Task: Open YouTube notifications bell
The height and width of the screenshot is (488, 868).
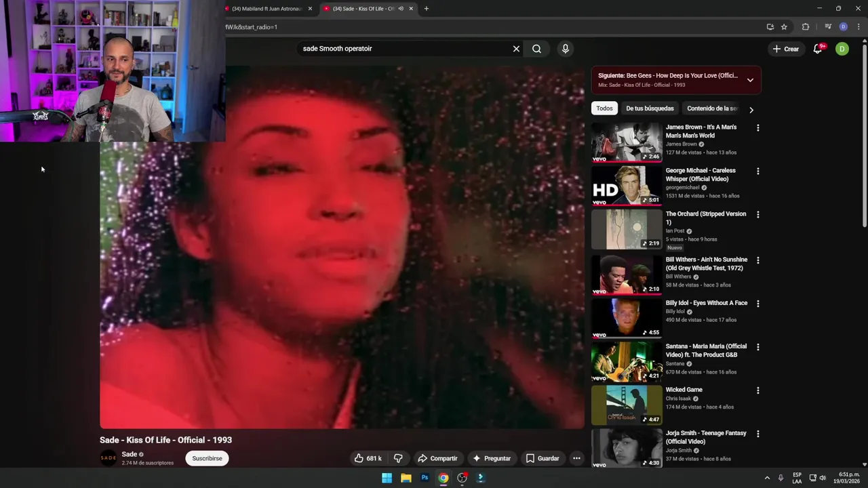Action: (x=818, y=49)
